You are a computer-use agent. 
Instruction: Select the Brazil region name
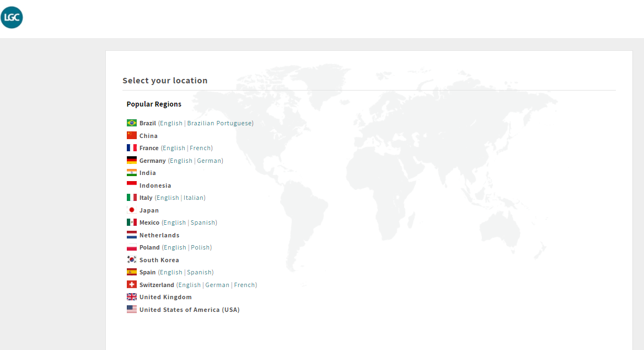coord(147,123)
